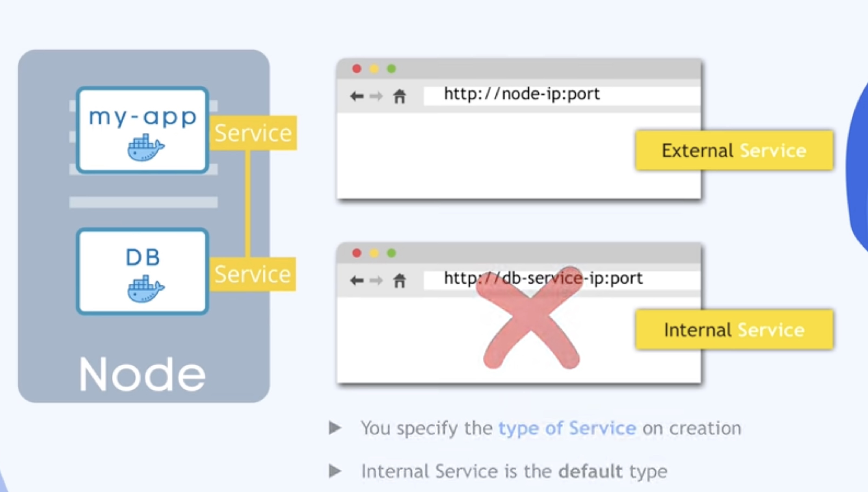Viewport: 868px width, 492px height.
Task: Click the 'Node' label text
Action: click(x=142, y=375)
